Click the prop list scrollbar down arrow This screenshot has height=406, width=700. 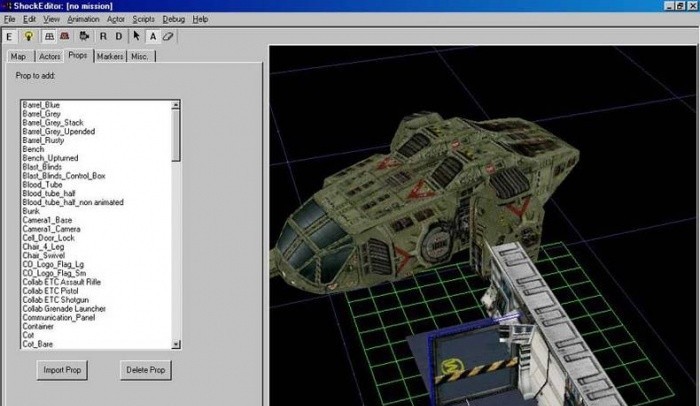(177, 345)
